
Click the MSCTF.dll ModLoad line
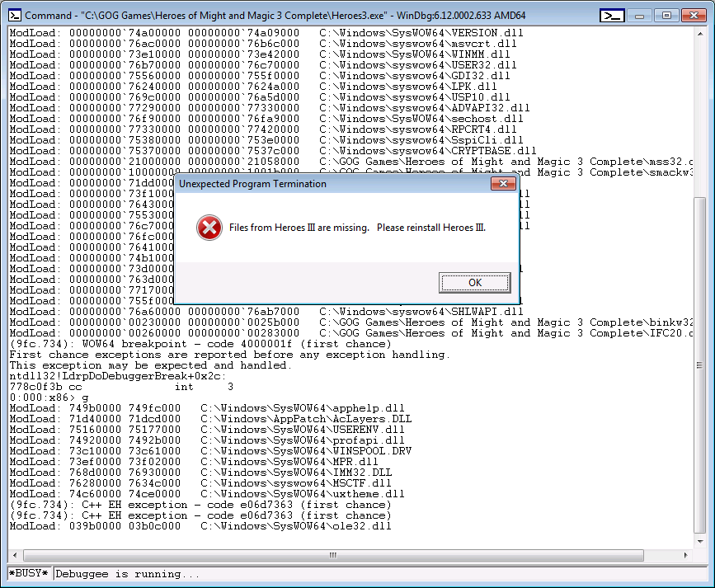[200, 483]
